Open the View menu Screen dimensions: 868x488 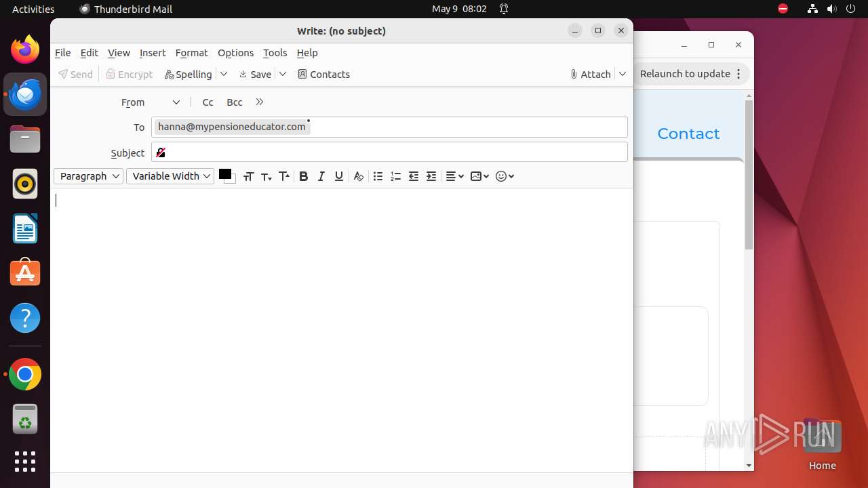point(119,53)
